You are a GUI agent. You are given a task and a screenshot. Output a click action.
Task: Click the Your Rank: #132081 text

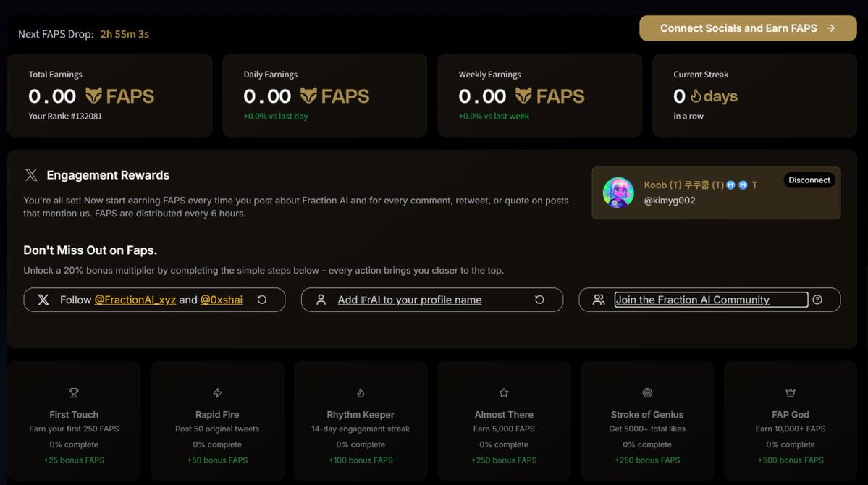pyautogui.click(x=65, y=117)
